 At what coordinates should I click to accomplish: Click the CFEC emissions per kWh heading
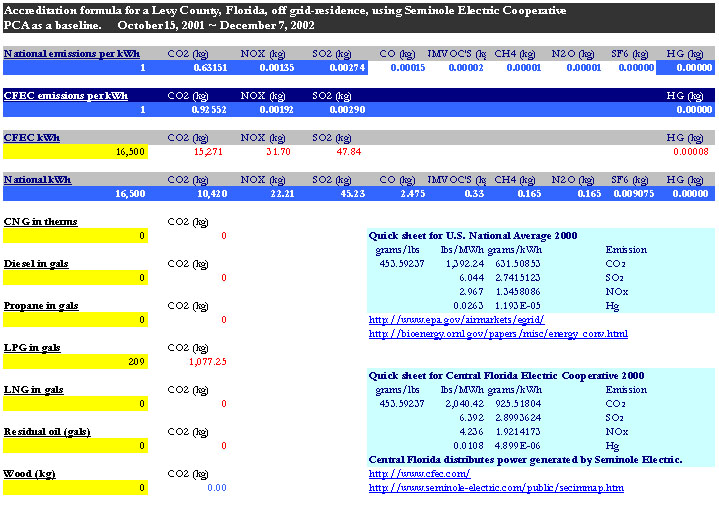(x=66, y=96)
